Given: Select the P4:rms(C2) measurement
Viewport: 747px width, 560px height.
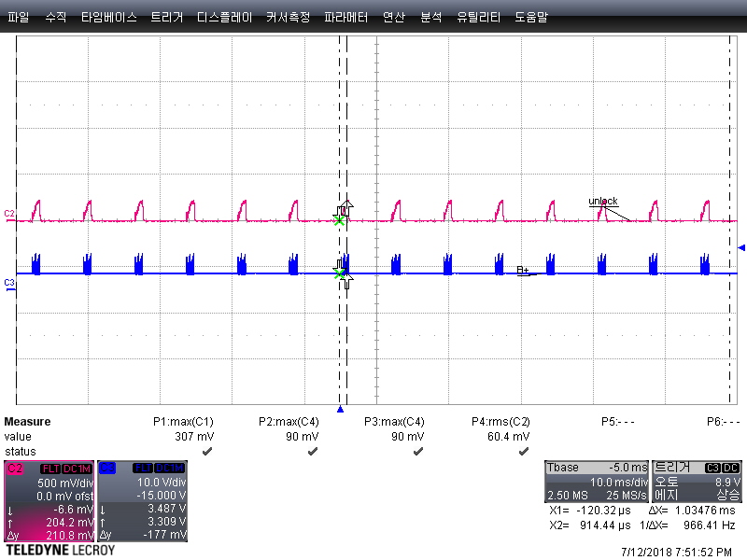Looking at the screenshot, I should point(500,422).
